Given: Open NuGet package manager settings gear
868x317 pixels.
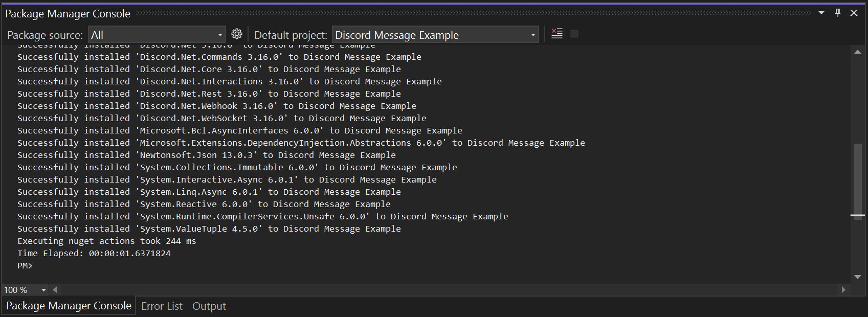Looking at the screenshot, I should point(237,34).
